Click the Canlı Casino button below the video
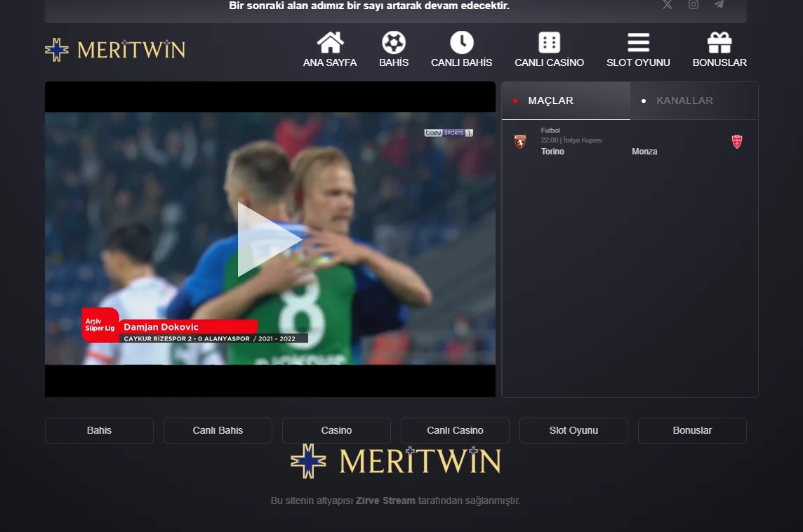This screenshot has height=532, width=803. [456, 431]
